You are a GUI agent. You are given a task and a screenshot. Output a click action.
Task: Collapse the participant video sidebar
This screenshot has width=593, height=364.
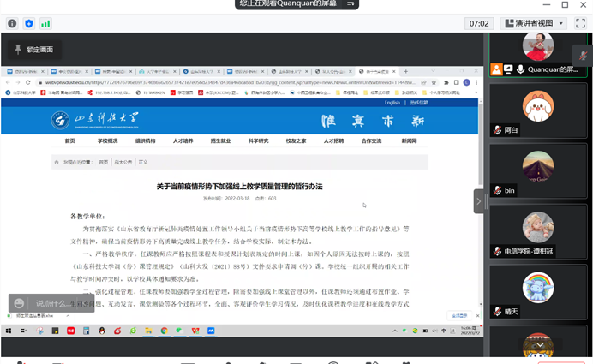coord(479,201)
